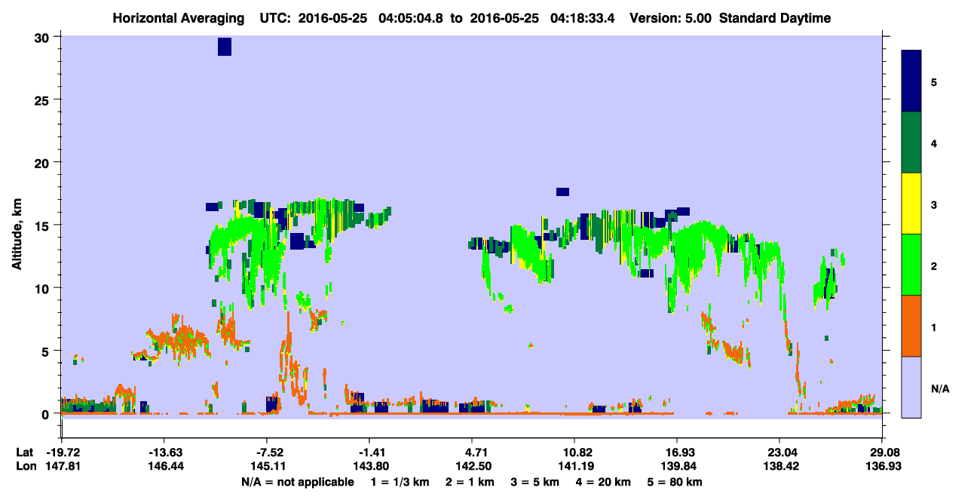Viewport: 980px width, 503px height.
Task: Click the longitude value '142.50'
Action: [472, 467]
